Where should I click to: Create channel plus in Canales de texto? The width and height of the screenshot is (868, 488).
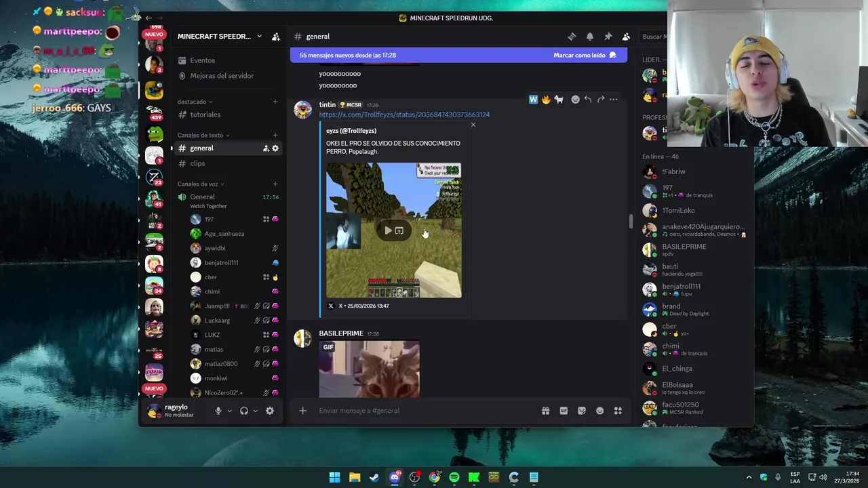[275, 135]
